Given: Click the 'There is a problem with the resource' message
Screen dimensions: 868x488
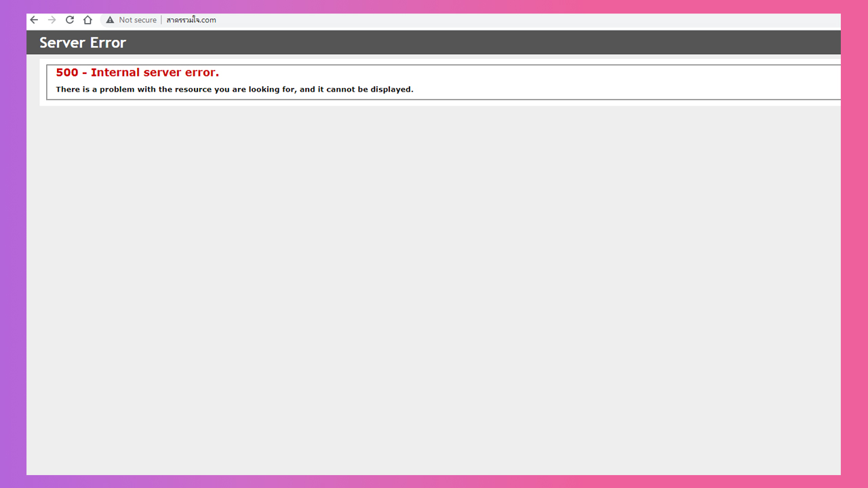Looking at the screenshot, I should [x=235, y=89].
